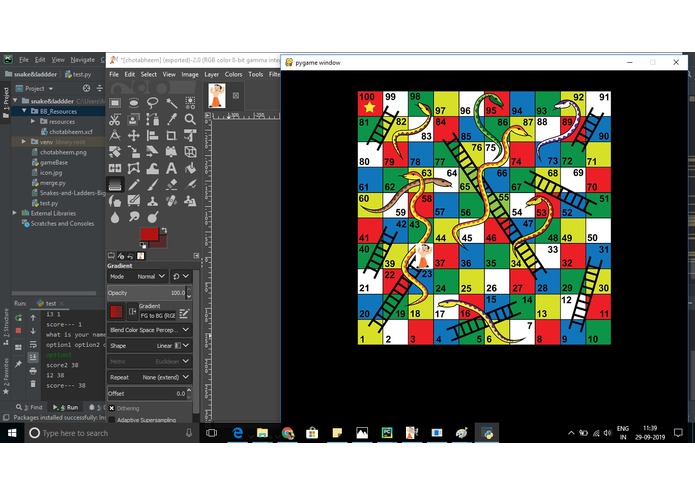The width and height of the screenshot is (695, 494).
Task: Select GIMP's Bucket Fill tool
Action: [190, 168]
